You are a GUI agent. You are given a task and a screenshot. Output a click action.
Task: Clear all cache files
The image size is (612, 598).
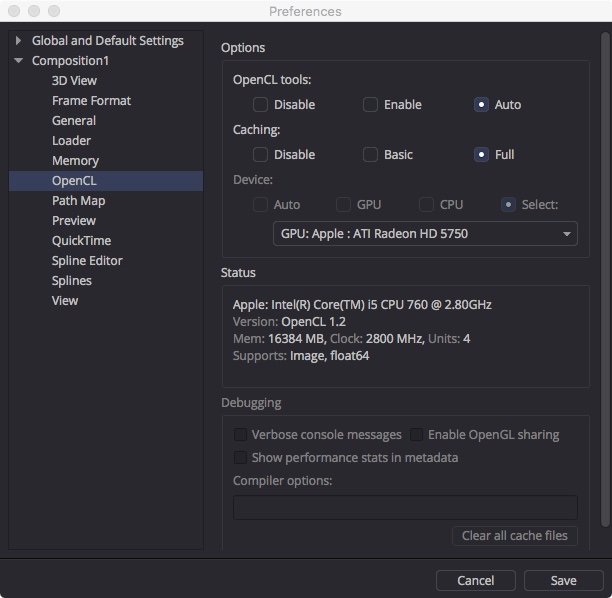pos(514,536)
